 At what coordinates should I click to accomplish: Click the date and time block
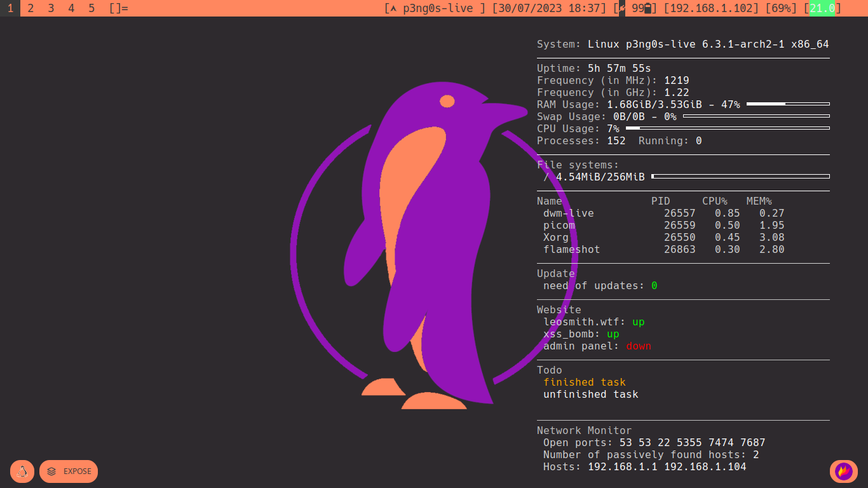pos(549,8)
